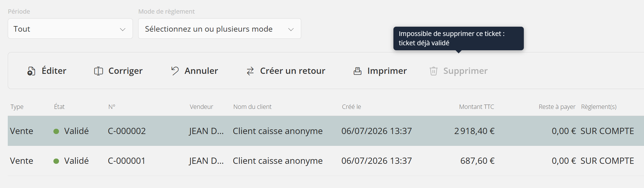This screenshot has height=188, width=644.
Task: Sort by Nom du client header
Action: (x=252, y=107)
